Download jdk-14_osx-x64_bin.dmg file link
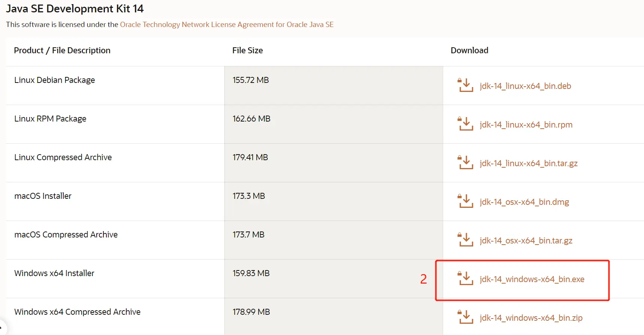The height and width of the screenshot is (335, 644). pos(524,202)
